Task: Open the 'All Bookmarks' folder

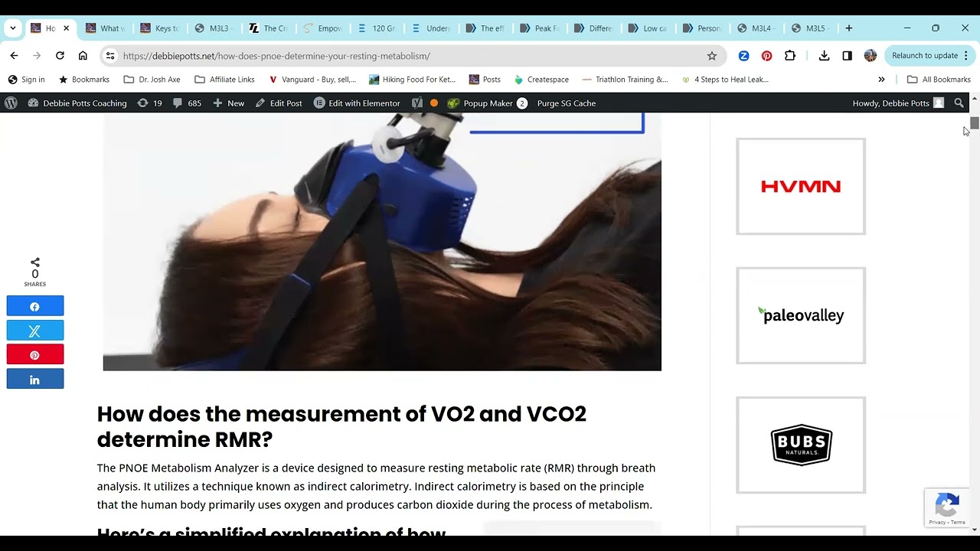Action: click(x=939, y=80)
